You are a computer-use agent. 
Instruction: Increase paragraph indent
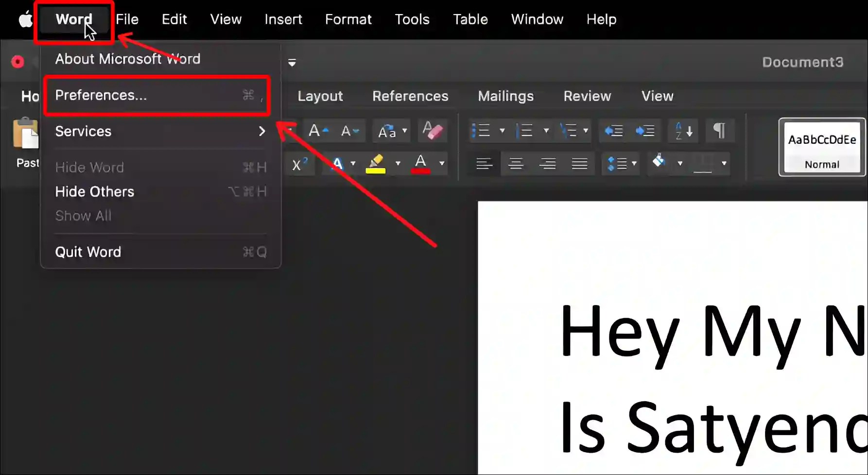pos(645,131)
